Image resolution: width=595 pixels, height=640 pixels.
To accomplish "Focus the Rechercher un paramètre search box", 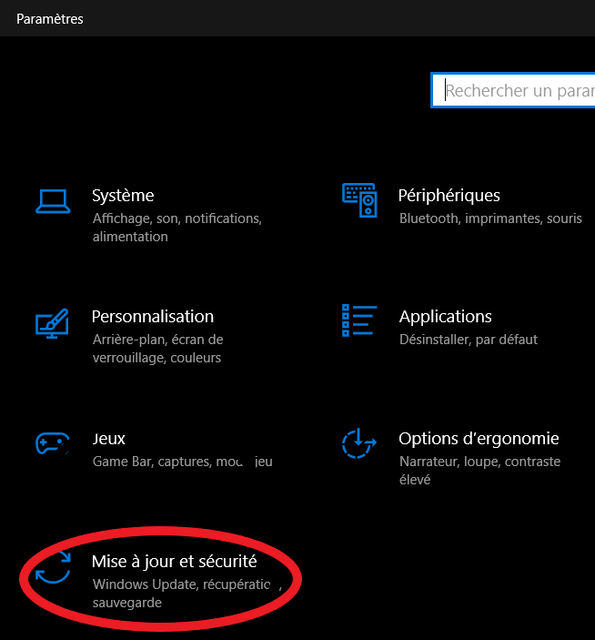I will coord(513,90).
